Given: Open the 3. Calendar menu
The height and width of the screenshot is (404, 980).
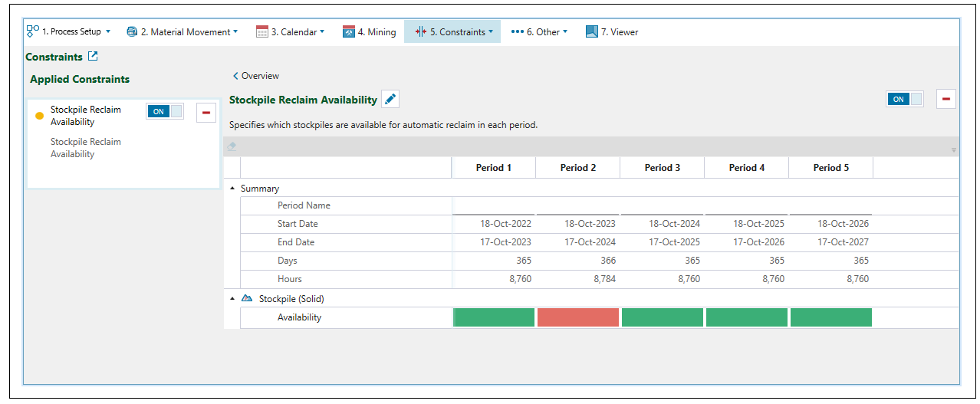Looking at the screenshot, I should (290, 32).
